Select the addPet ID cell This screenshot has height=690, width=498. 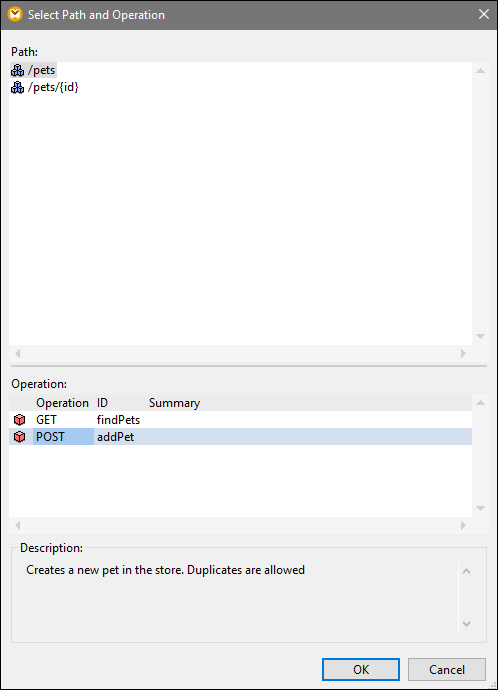point(116,437)
